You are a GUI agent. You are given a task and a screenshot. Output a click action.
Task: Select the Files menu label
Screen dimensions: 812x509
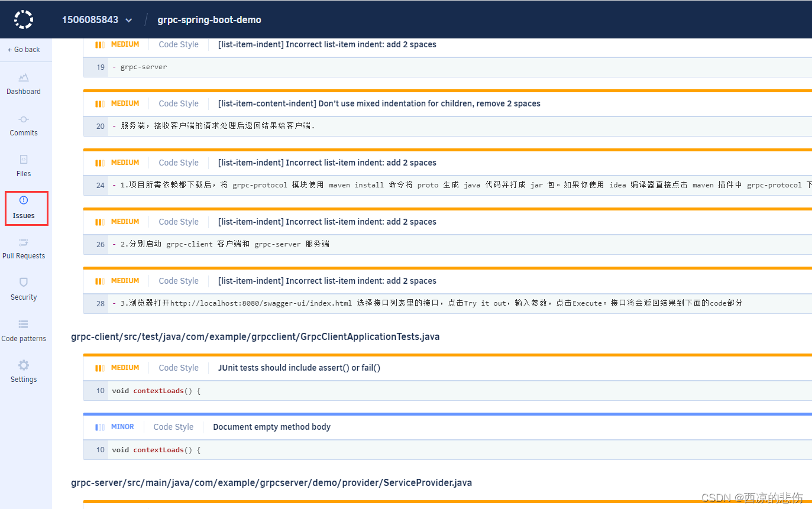tap(24, 174)
